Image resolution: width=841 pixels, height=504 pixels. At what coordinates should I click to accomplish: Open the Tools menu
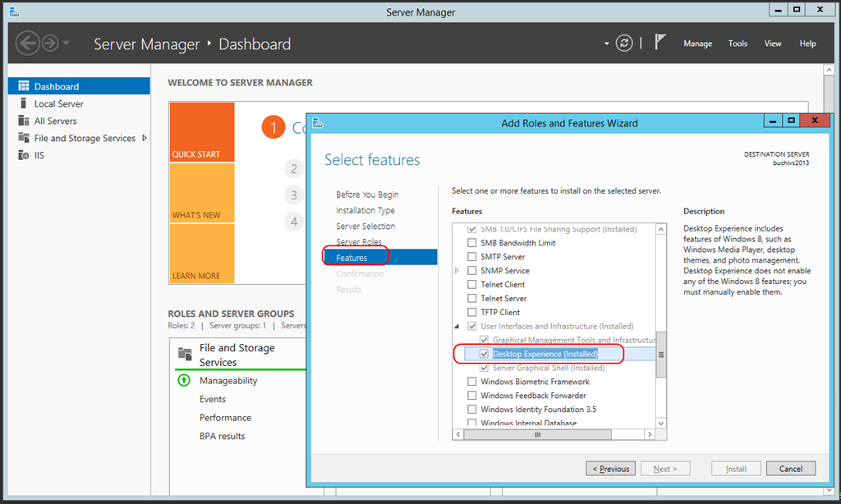pos(738,44)
